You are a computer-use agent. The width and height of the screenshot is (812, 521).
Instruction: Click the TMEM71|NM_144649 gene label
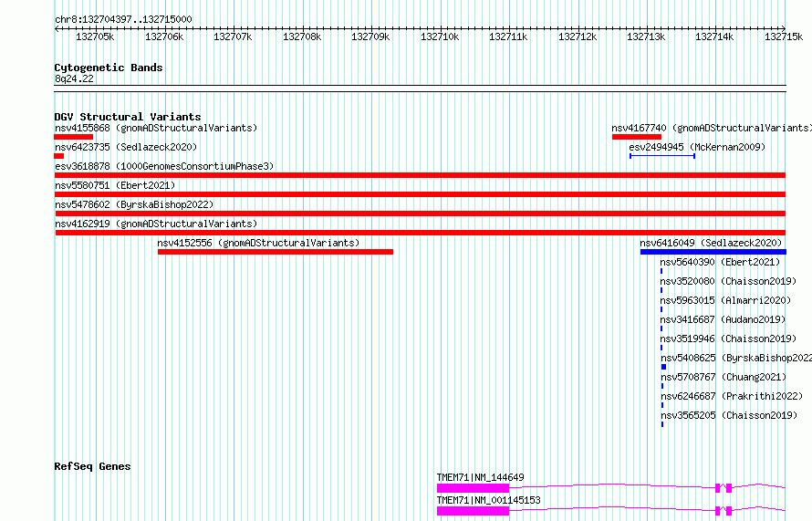(481, 477)
